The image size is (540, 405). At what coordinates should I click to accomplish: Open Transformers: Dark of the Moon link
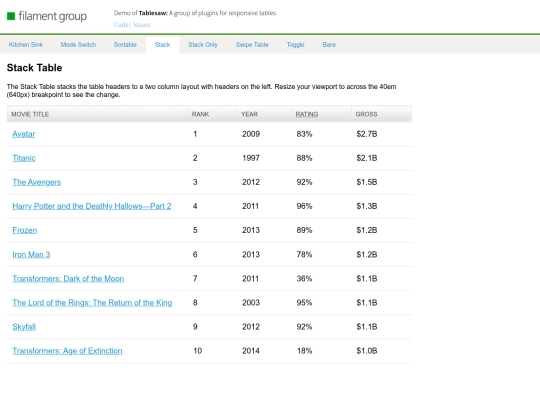[x=68, y=279]
